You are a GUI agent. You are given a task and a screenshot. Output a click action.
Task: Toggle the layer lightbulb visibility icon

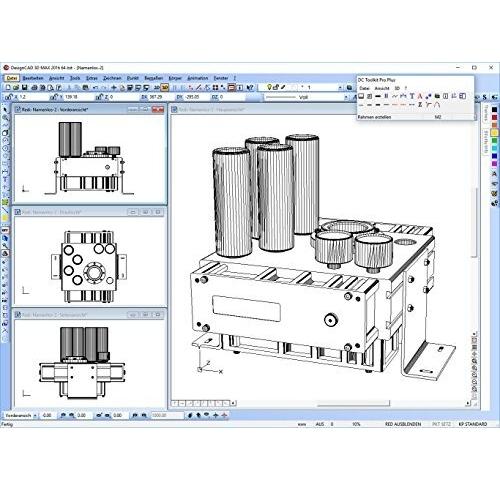pos(269,87)
